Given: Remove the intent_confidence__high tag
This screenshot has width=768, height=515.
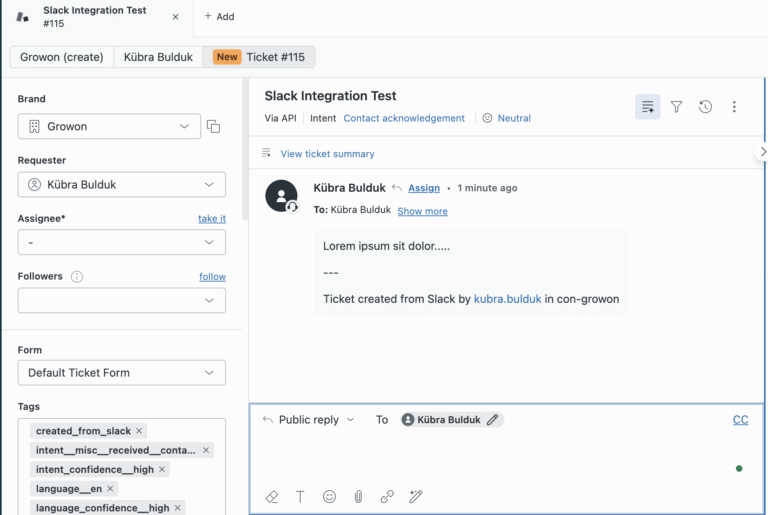Looking at the screenshot, I should (x=162, y=469).
